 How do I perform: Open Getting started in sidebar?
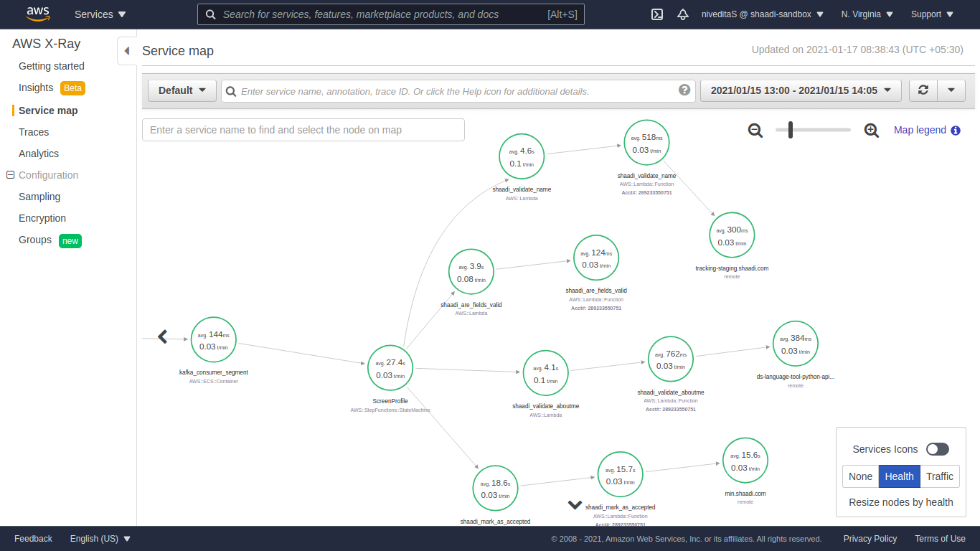click(x=52, y=66)
